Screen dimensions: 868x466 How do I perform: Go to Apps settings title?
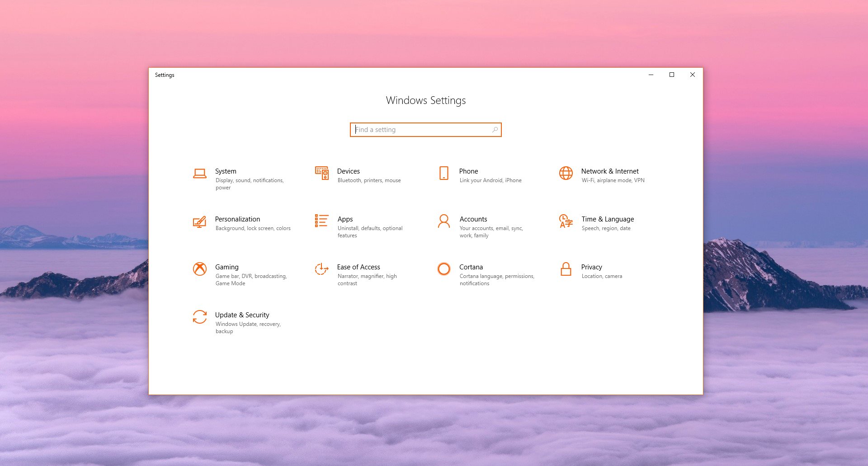tap(345, 219)
